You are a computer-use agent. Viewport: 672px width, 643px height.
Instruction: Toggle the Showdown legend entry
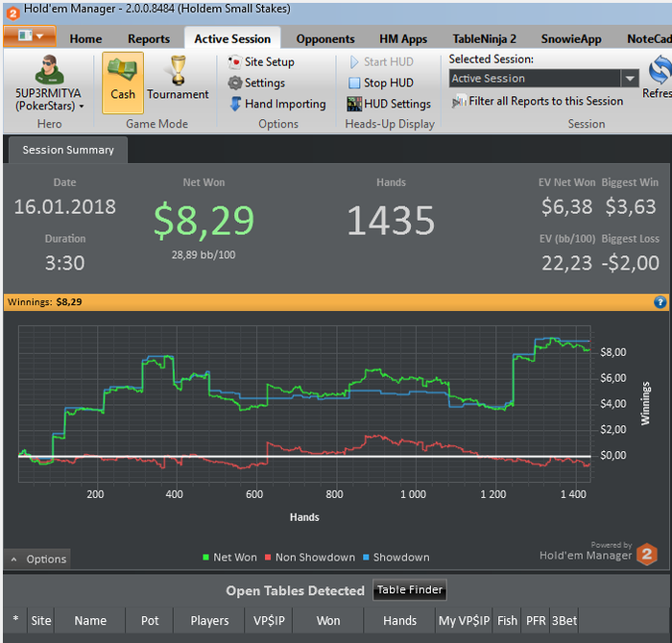tap(396, 558)
